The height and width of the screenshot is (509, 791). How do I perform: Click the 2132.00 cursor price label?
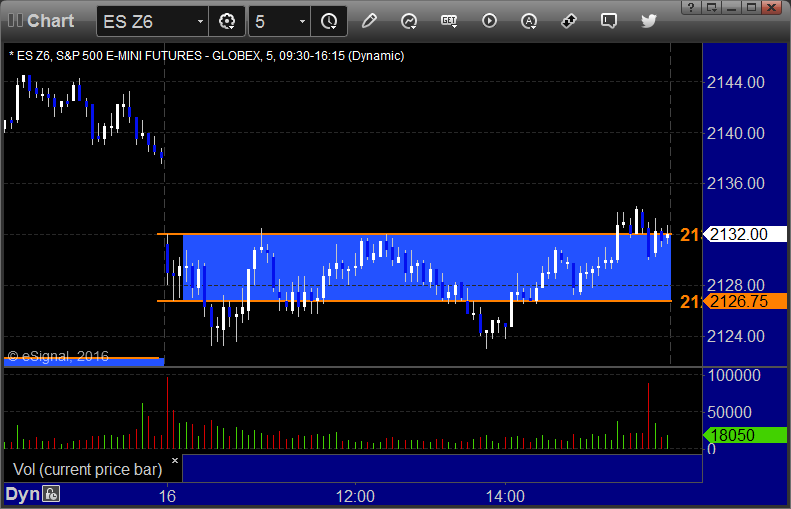tap(746, 234)
